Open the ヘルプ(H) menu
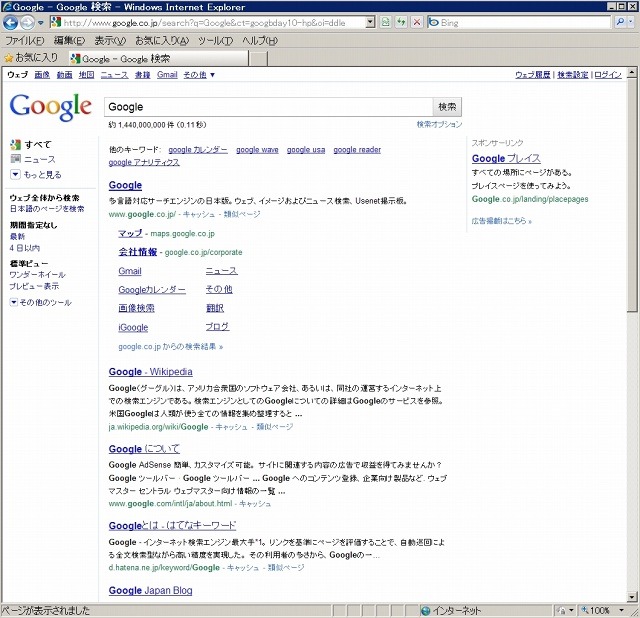The width and height of the screenshot is (640, 618). [x=260, y=40]
